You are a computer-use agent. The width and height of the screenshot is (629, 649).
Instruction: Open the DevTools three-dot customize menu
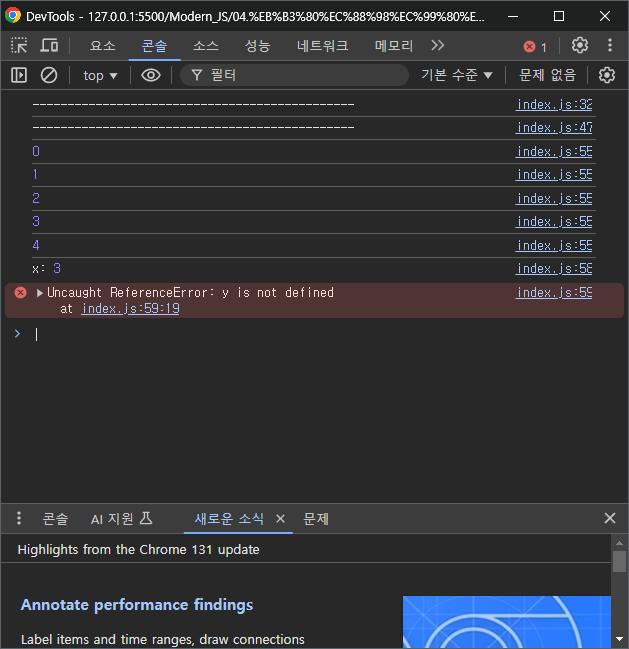coord(610,45)
